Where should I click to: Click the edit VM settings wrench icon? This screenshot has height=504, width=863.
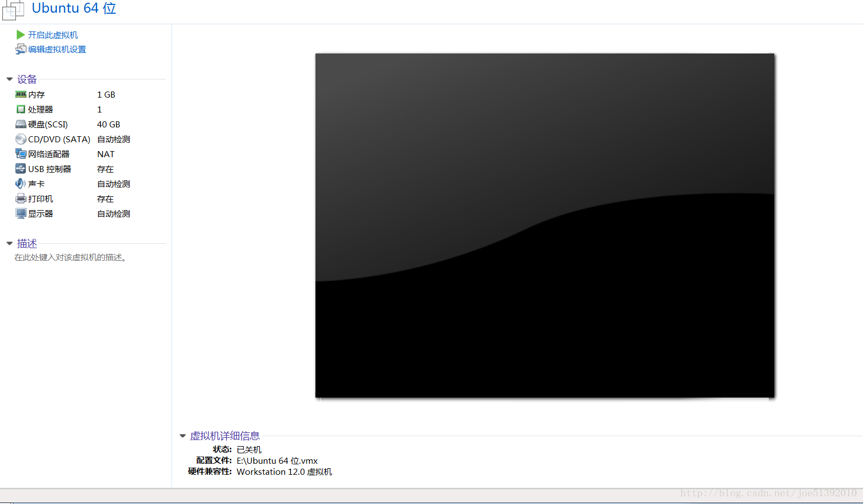[x=20, y=49]
